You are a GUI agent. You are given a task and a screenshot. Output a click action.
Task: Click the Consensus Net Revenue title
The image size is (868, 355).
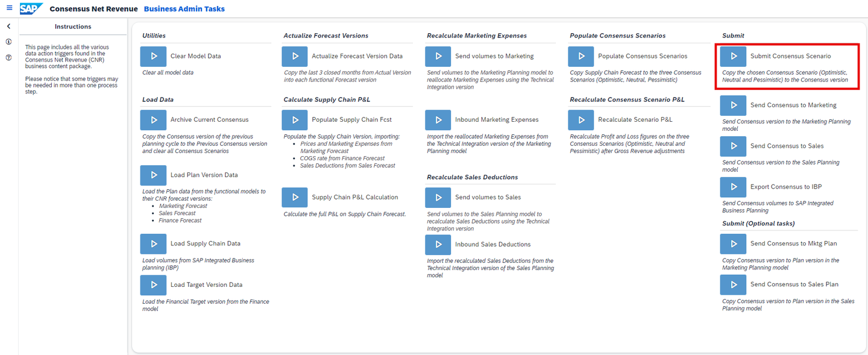click(x=93, y=9)
